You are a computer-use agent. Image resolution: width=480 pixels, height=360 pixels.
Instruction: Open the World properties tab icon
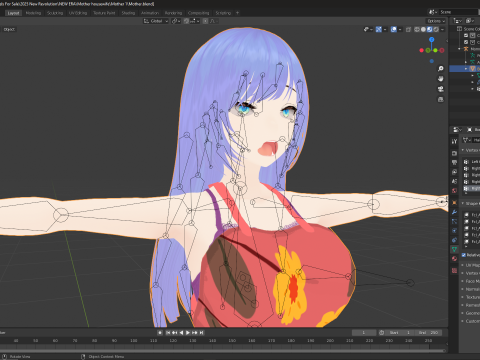pos(454,191)
